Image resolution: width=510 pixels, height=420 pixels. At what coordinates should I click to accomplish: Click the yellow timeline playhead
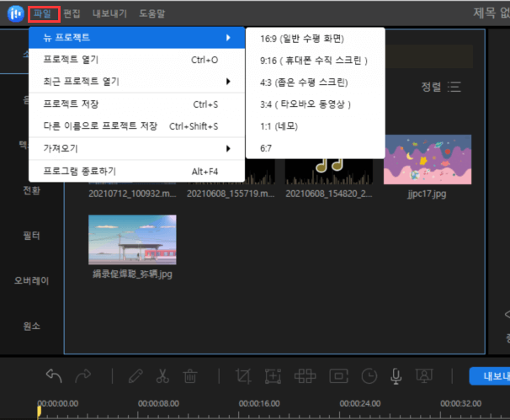point(39,412)
